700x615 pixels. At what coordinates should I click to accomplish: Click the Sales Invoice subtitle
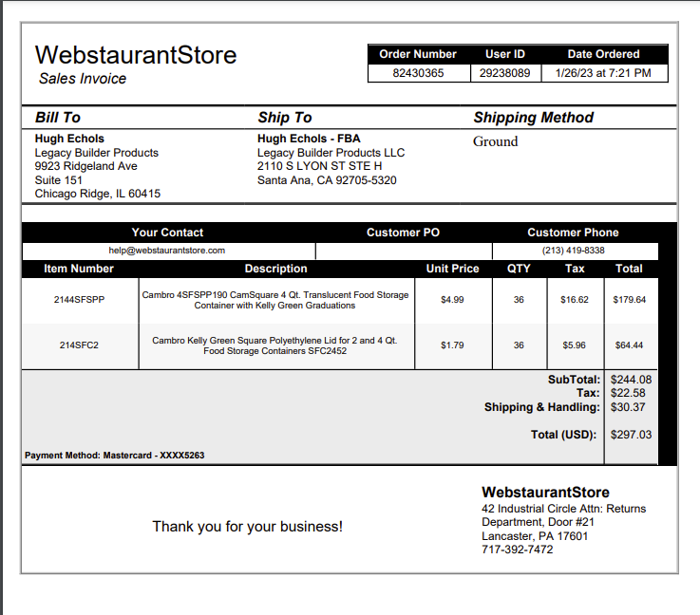pyautogui.click(x=83, y=79)
